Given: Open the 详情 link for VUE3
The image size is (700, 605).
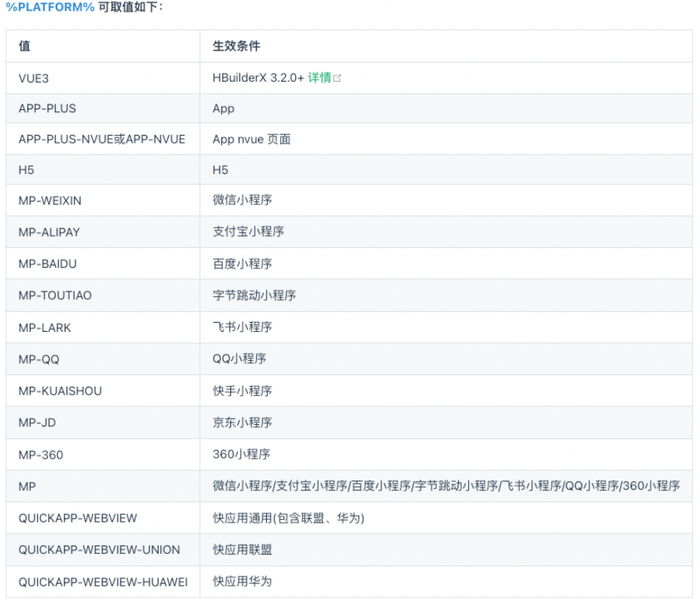Looking at the screenshot, I should point(319,78).
